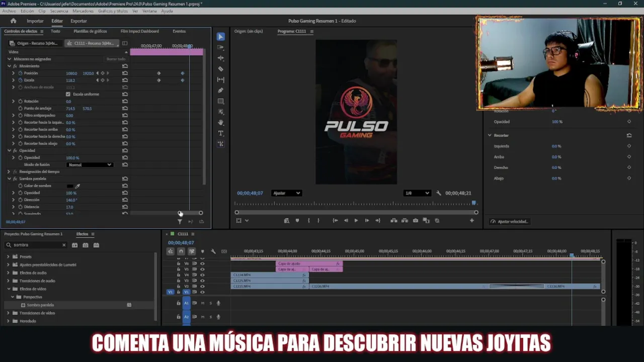Open the Archivo menu
Viewport: 644px width, 362px height.
pos(9,11)
